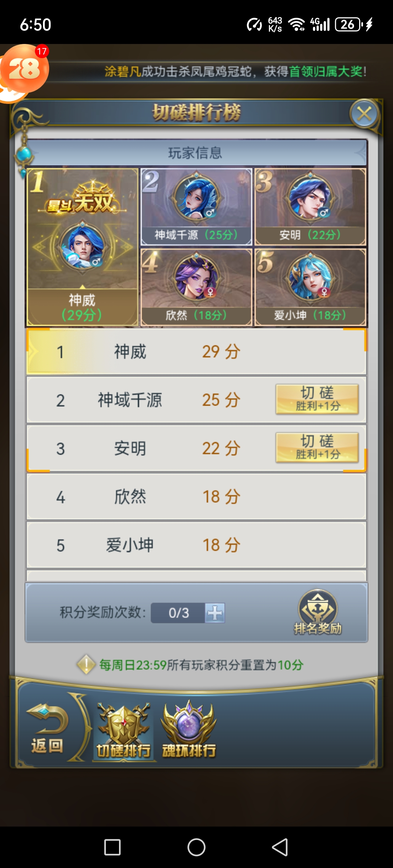
Task: Add 积分奖励次数 with the plus button
Action: tap(215, 613)
